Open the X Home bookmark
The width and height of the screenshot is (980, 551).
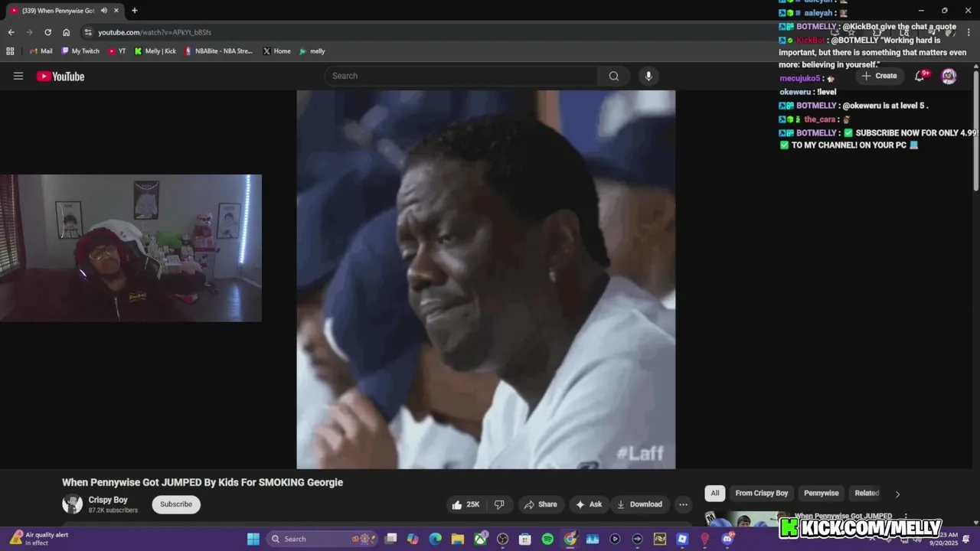276,51
